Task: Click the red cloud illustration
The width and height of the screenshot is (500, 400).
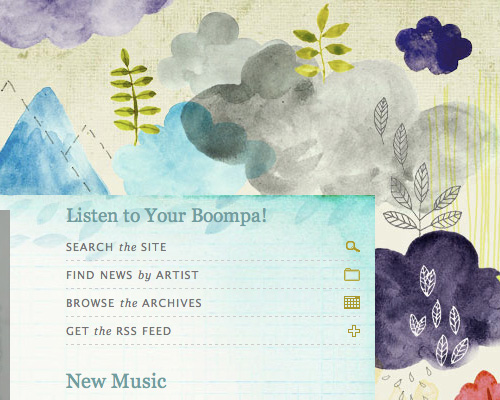Action: [480, 387]
